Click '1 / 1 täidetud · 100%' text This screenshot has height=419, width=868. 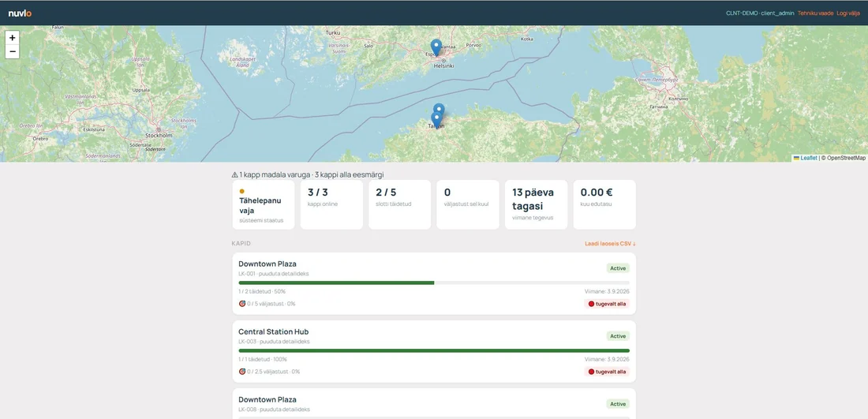pos(263,359)
